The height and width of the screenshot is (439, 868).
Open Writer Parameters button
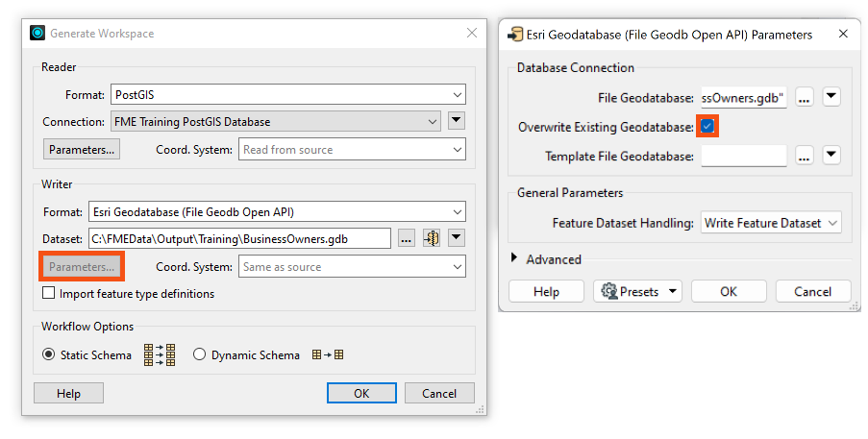click(82, 266)
